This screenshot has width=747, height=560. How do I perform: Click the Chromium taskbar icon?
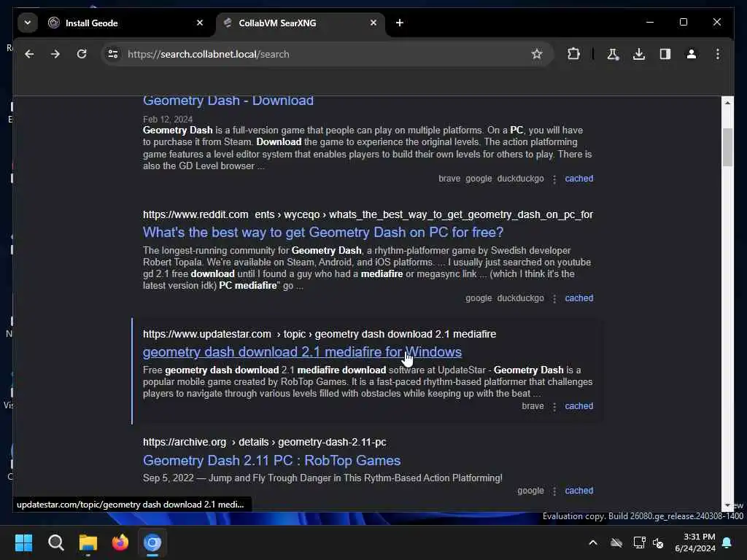point(152,542)
